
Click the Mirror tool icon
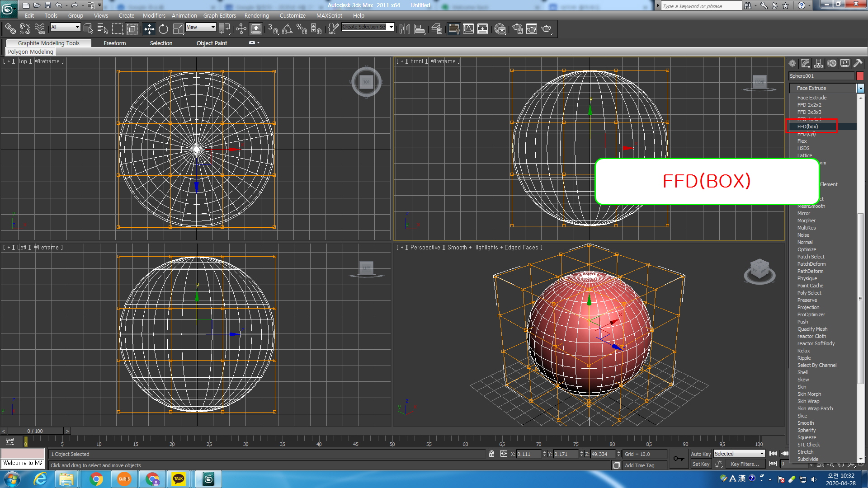(x=405, y=29)
